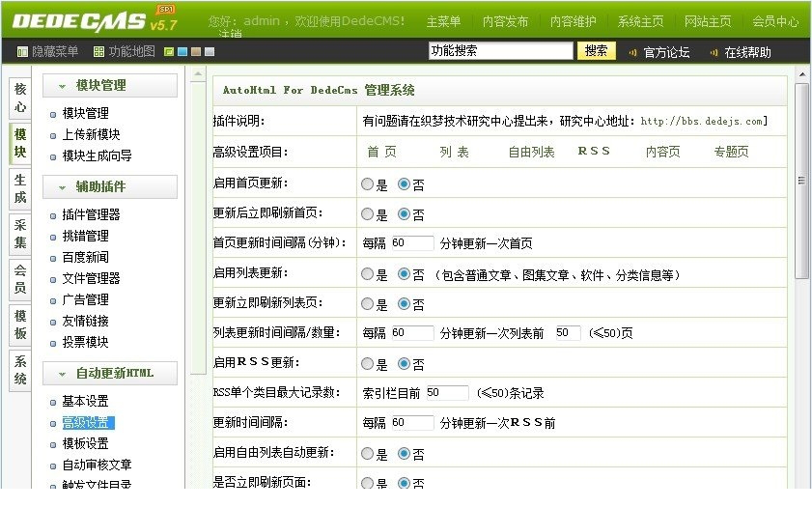Click the bullet icon beside 基本设置
Image resolution: width=812 pixels, height=508 pixels.
click(x=53, y=403)
